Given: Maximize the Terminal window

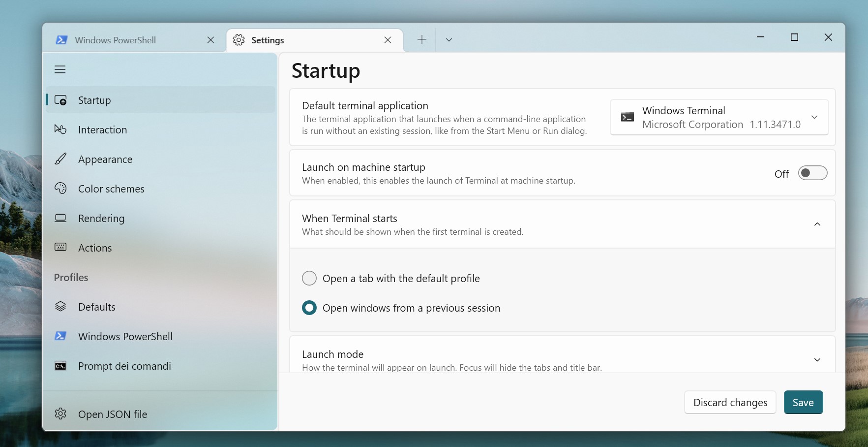Looking at the screenshot, I should coord(794,37).
